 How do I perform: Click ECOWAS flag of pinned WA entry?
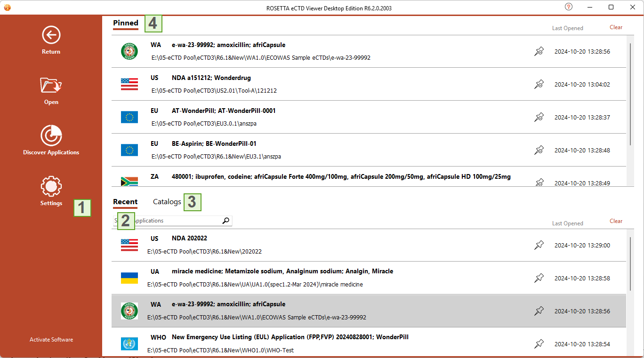[x=129, y=51]
